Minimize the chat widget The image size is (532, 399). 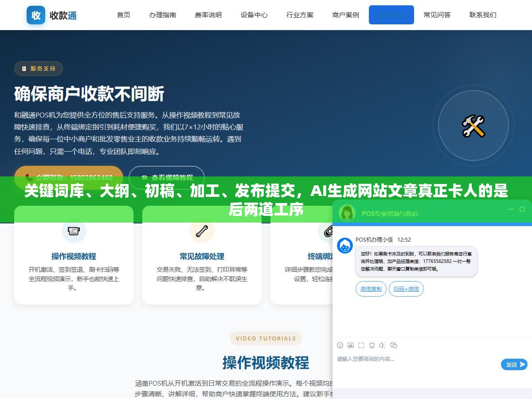[511, 209]
